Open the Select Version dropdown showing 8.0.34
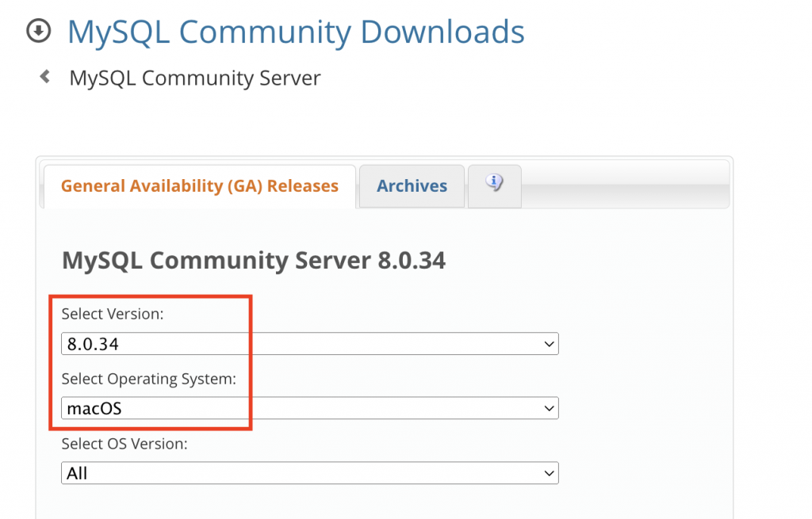The image size is (812, 519). pyautogui.click(x=310, y=344)
